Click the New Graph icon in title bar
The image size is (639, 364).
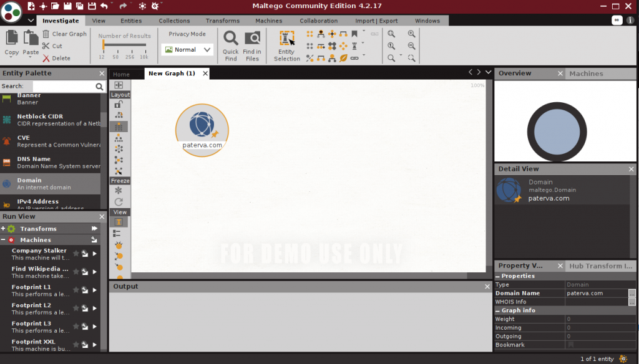31,6
